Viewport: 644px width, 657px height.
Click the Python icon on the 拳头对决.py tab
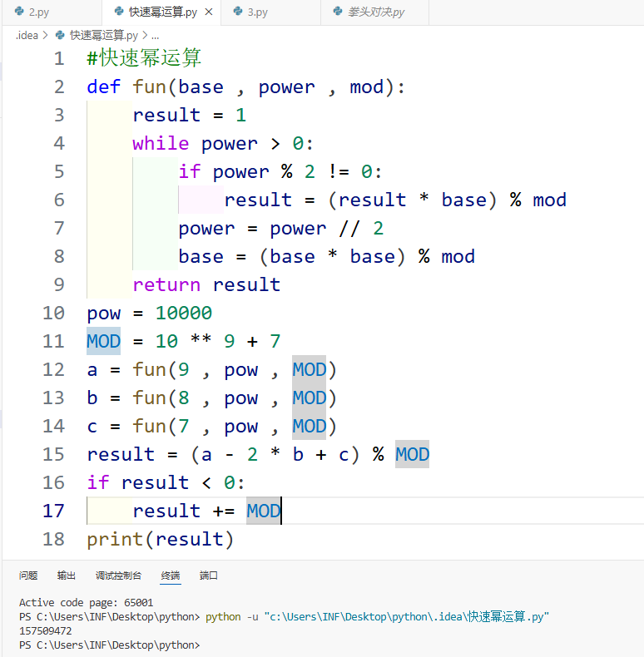(x=338, y=12)
